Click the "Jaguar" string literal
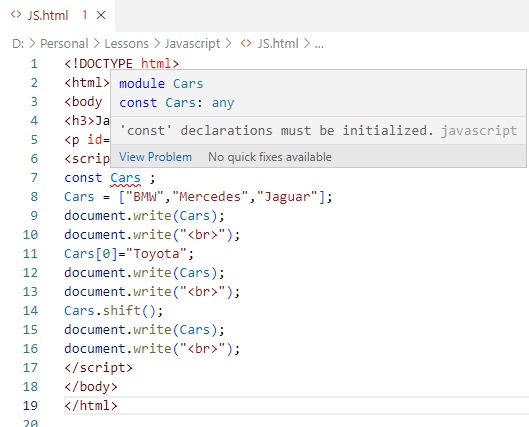 pyautogui.click(x=287, y=197)
